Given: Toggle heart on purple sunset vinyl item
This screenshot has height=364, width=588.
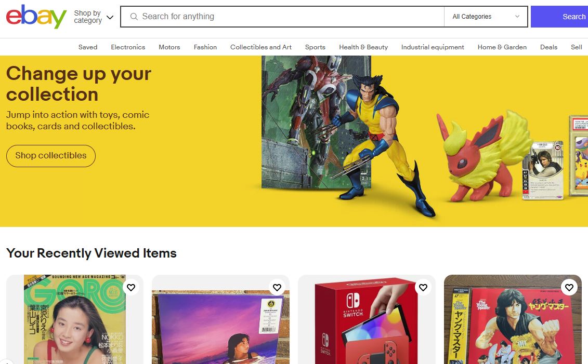Looking at the screenshot, I should tap(277, 287).
